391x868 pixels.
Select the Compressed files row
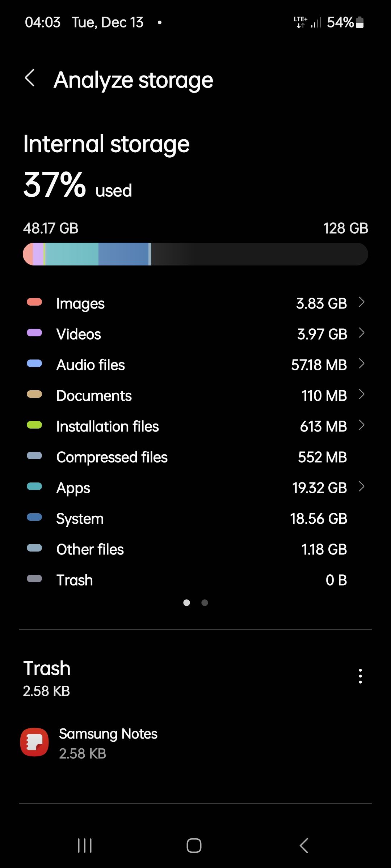[x=195, y=457]
